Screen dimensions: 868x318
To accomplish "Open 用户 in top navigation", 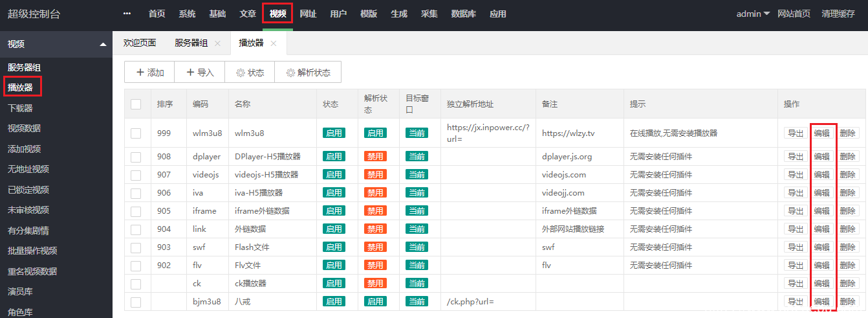I will point(338,14).
